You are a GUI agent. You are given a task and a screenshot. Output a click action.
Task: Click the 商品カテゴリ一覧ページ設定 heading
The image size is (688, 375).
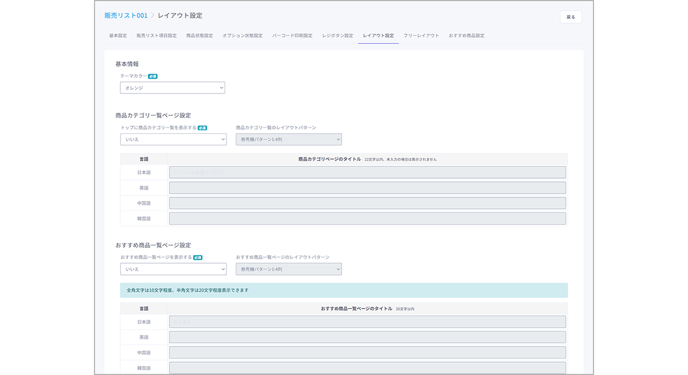pyautogui.click(x=153, y=115)
